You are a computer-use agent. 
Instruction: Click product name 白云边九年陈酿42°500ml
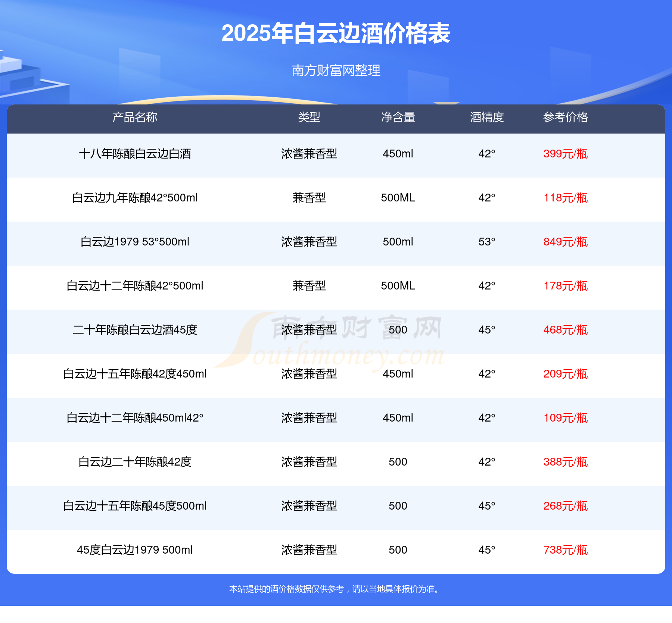pyautogui.click(x=135, y=198)
